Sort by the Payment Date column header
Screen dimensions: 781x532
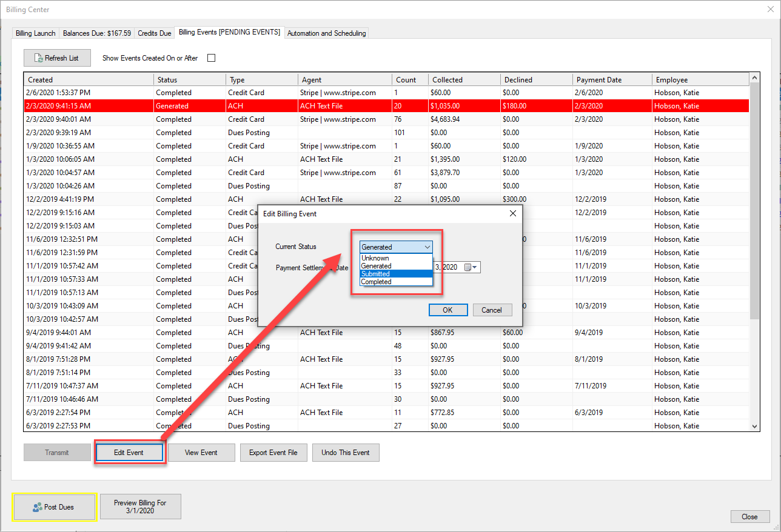[612, 79]
